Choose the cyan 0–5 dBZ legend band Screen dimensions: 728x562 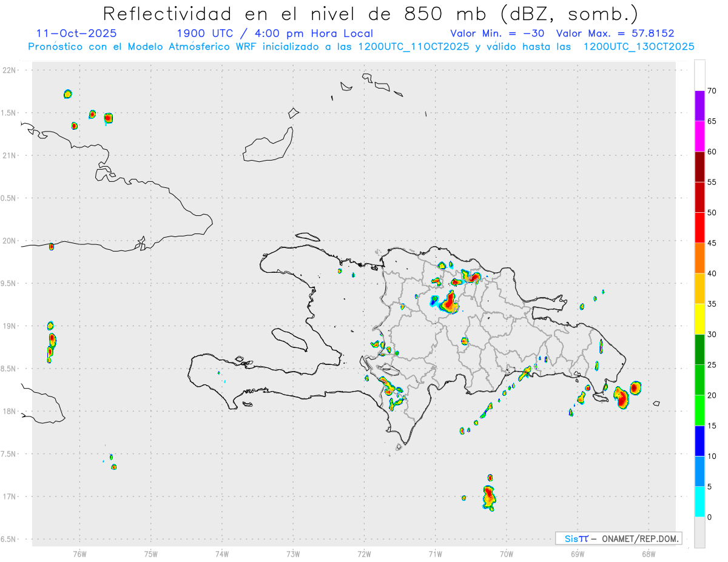[699, 502]
